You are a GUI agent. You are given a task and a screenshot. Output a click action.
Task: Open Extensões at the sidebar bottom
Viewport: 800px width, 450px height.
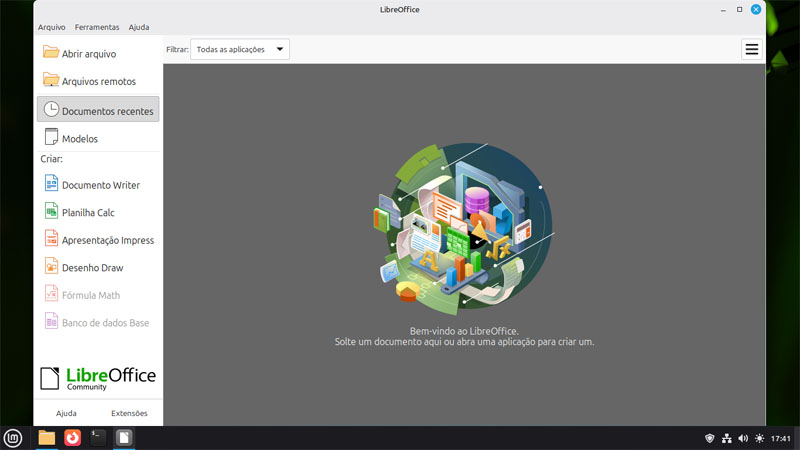(x=129, y=413)
